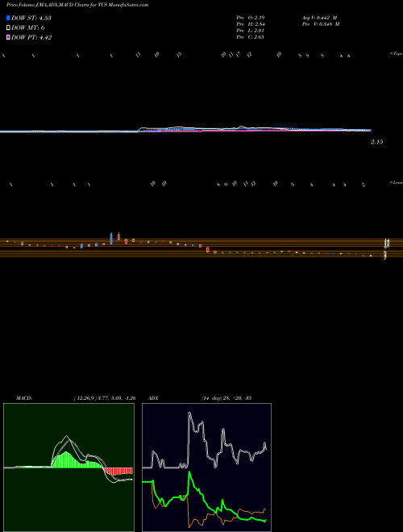Viewport: 403px width, 532px height.
Task: Click the Pre O: 2.19 value
Action: (x=251, y=17)
